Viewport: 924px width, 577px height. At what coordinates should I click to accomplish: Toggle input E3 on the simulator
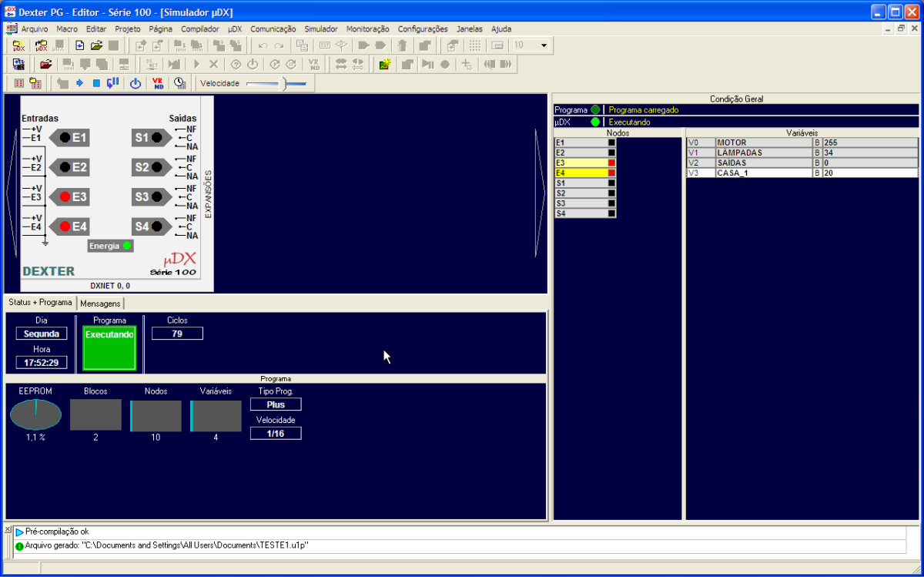coord(70,196)
